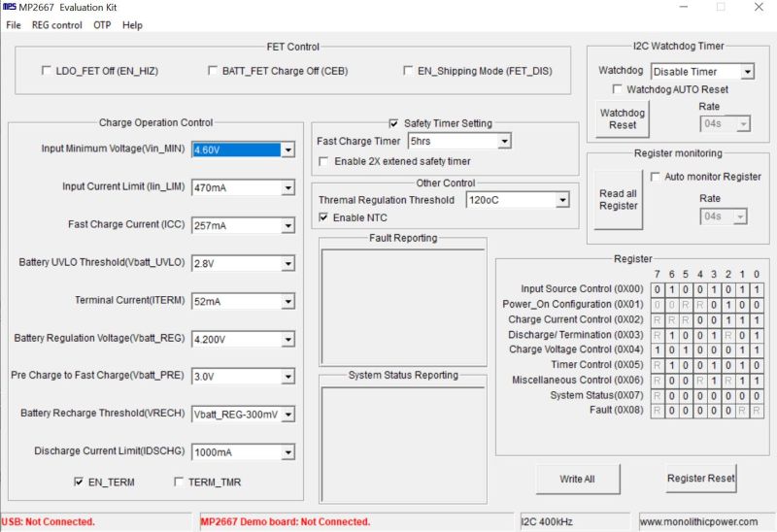Open Thermal Regulation Threshold 120oC dropdown

(x=562, y=200)
